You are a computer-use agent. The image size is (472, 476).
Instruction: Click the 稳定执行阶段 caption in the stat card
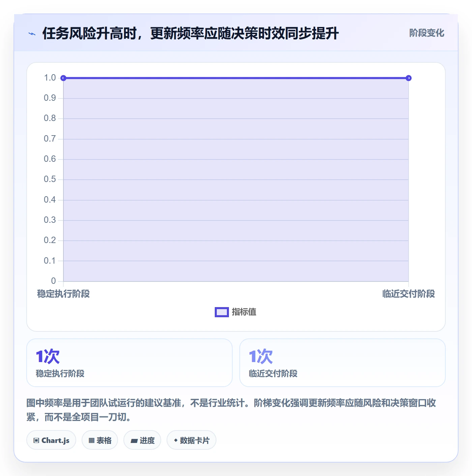tap(60, 374)
